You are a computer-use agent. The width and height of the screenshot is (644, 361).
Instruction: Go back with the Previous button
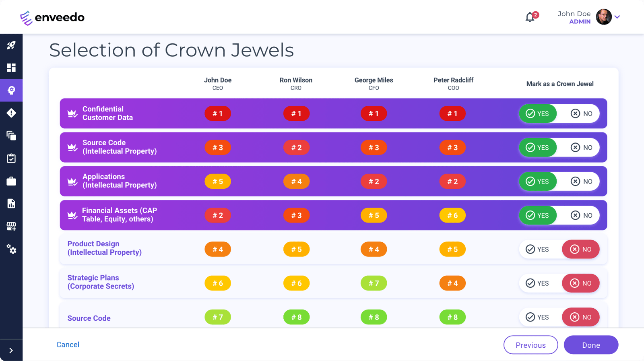[x=530, y=345]
